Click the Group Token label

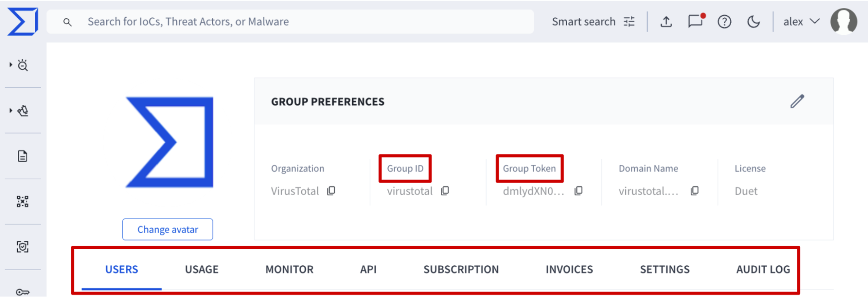tap(529, 168)
